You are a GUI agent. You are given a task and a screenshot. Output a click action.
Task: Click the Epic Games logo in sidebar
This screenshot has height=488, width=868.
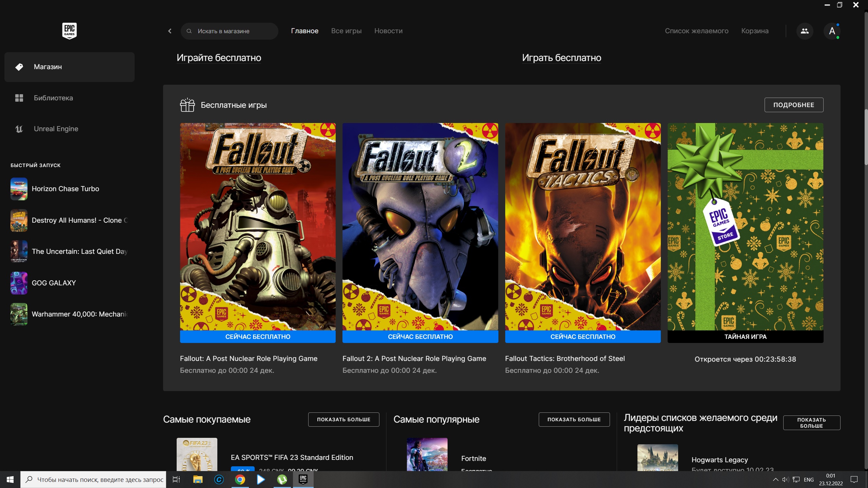click(69, 31)
